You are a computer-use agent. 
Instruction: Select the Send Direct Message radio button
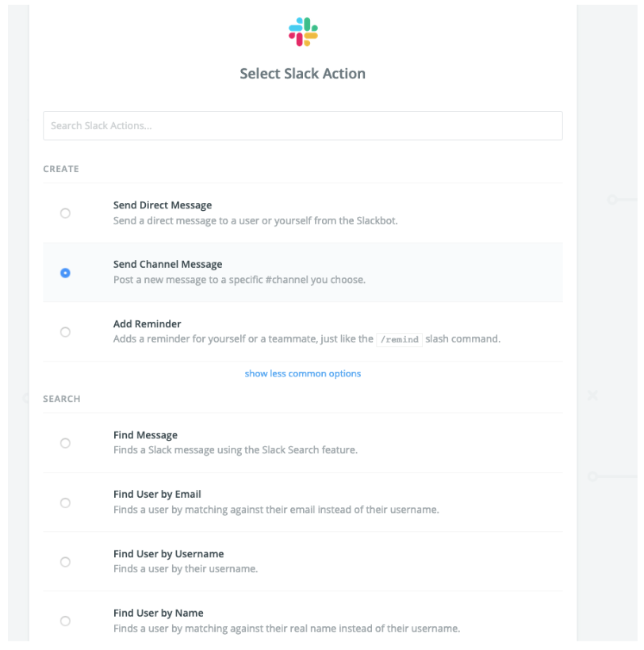coord(65,213)
